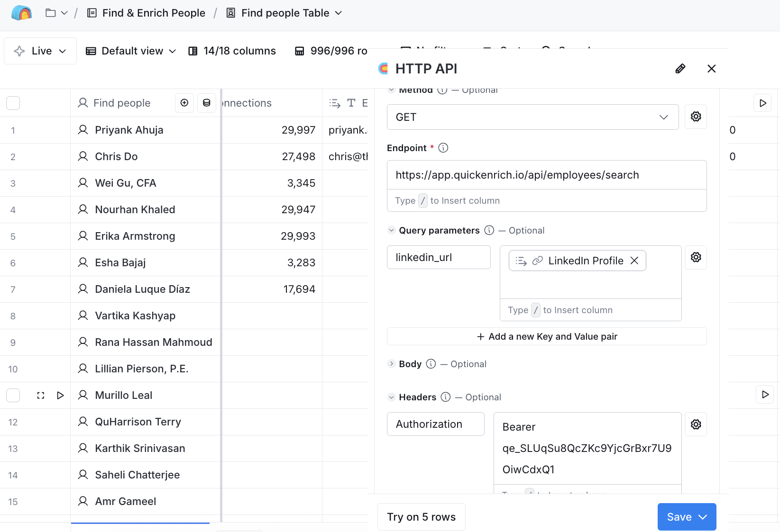Toggle the Murillo Leal row checkbox
Image resolution: width=780 pixels, height=532 pixels.
pos(13,395)
